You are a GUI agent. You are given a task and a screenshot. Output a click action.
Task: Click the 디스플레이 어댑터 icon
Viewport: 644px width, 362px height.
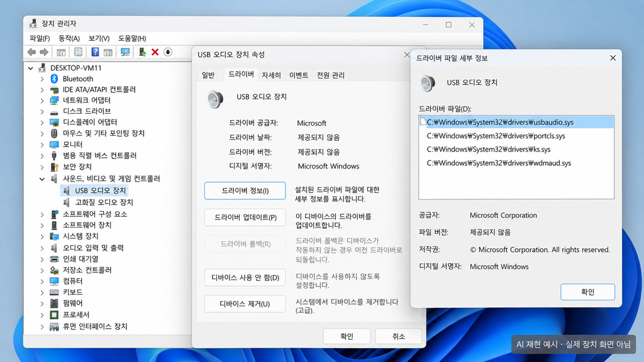click(x=54, y=123)
